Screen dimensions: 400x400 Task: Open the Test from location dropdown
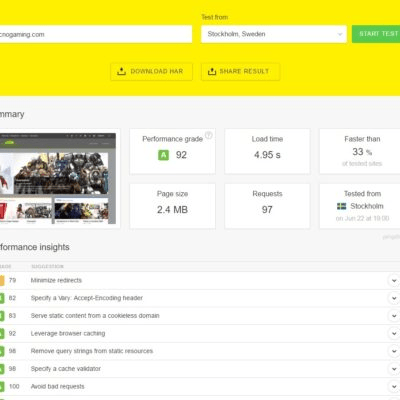tap(274, 34)
